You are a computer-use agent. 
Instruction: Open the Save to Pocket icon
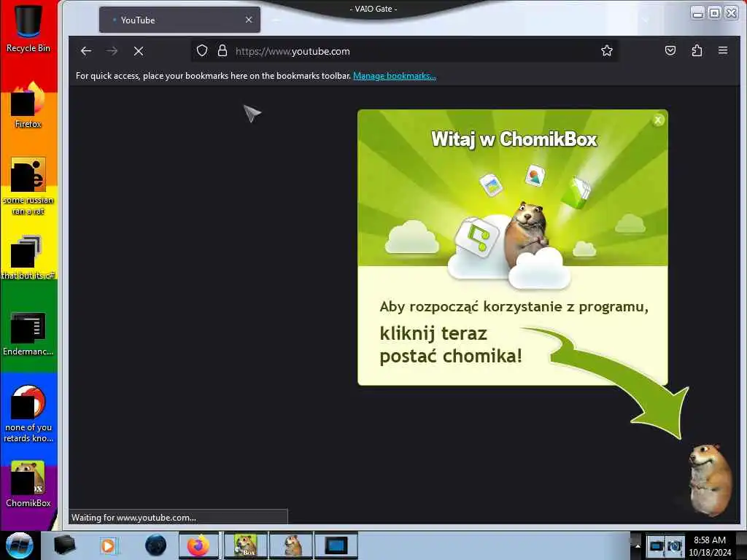pos(670,50)
